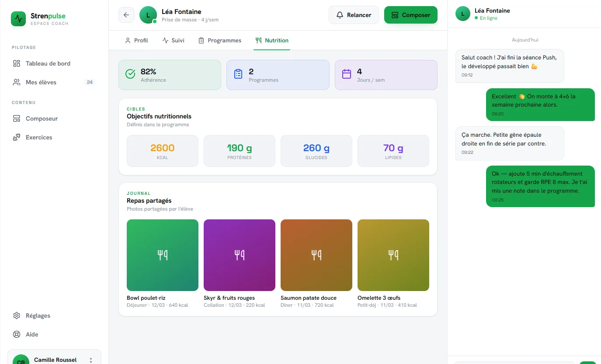The width and height of the screenshot is (601, 364).
Task: Click the back arrow button
Action: pyautogui.click(x=126, y=15)
